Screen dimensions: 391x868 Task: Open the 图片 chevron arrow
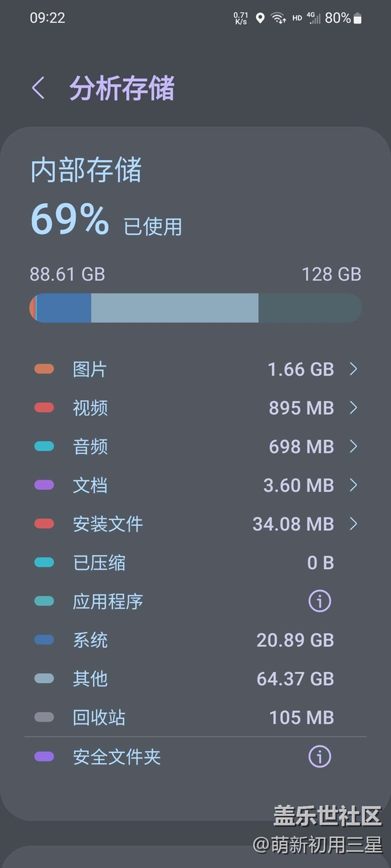353,369
